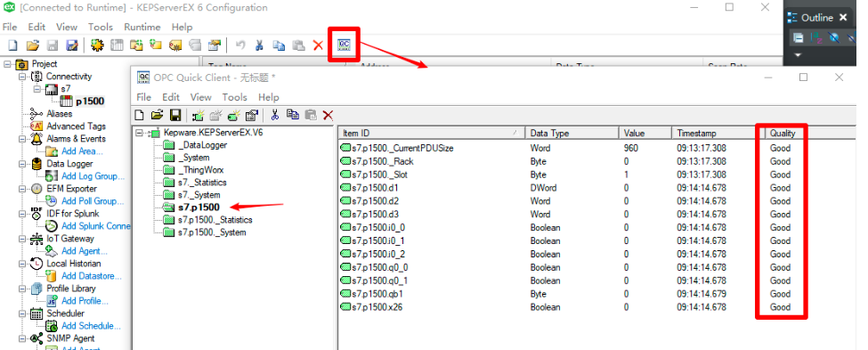868x350 pixels.
Task: Click the Undo arrow in KEPServerEX toolbar
Action: 240,45
